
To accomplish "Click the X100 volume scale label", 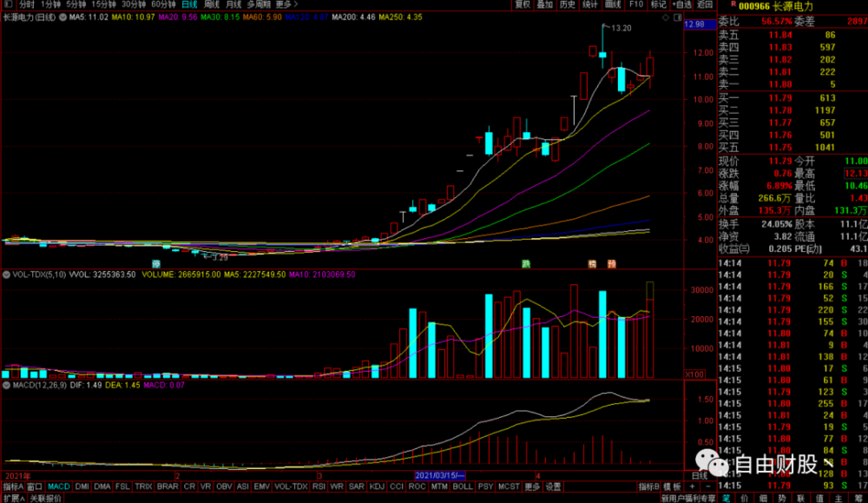I will pyautogui.click(x=694, y=374).
